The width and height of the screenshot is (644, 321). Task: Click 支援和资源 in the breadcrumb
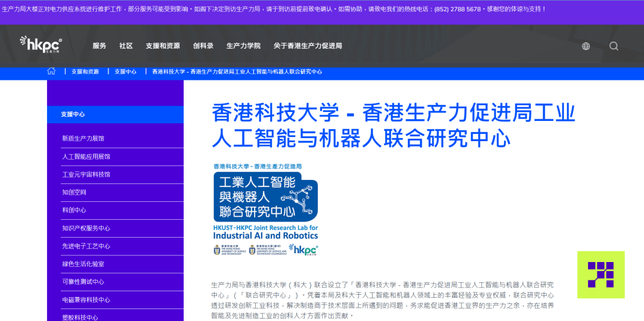click(x=85, y=71)
